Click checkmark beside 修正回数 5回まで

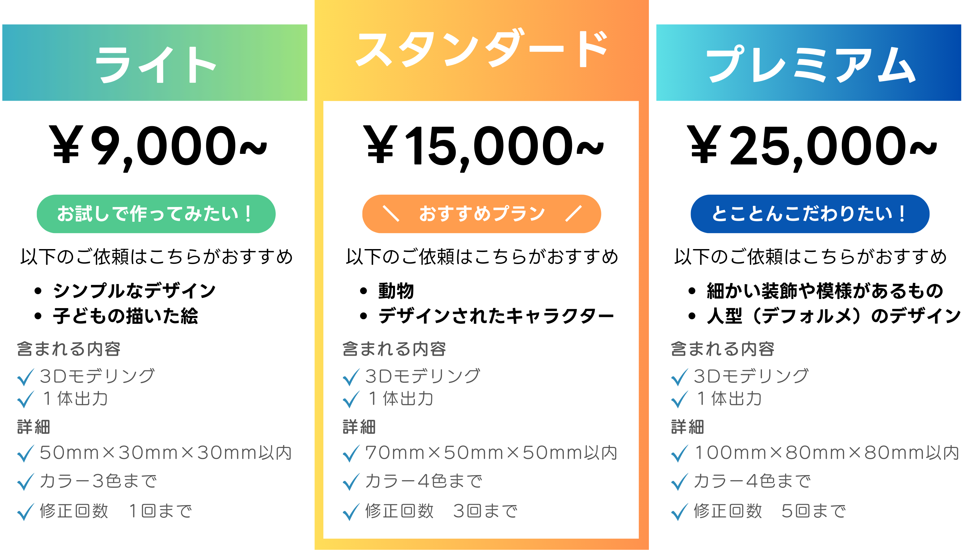680,512
